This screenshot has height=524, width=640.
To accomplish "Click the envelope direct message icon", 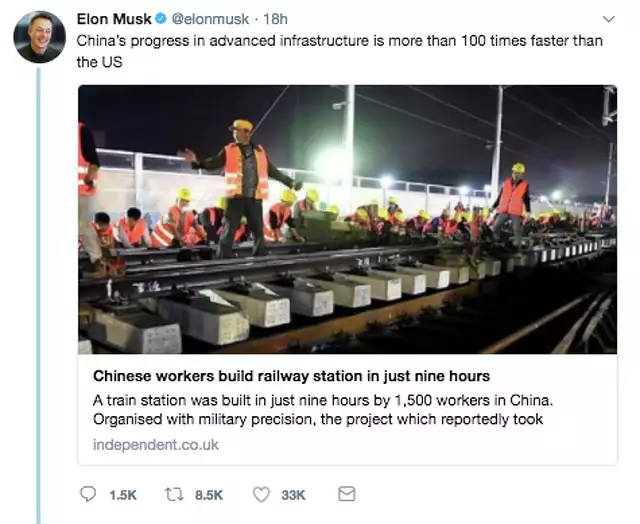I will [347, 494].
